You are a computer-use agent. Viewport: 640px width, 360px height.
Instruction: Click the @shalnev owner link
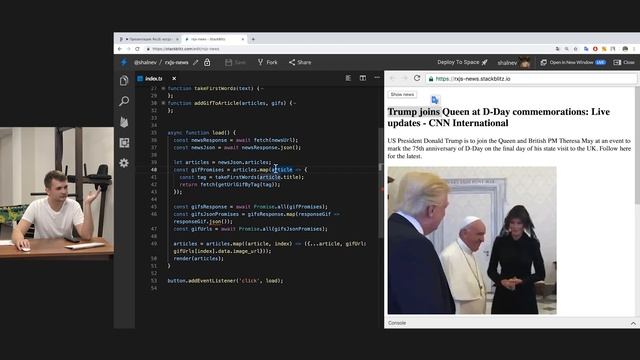[145, 62]
